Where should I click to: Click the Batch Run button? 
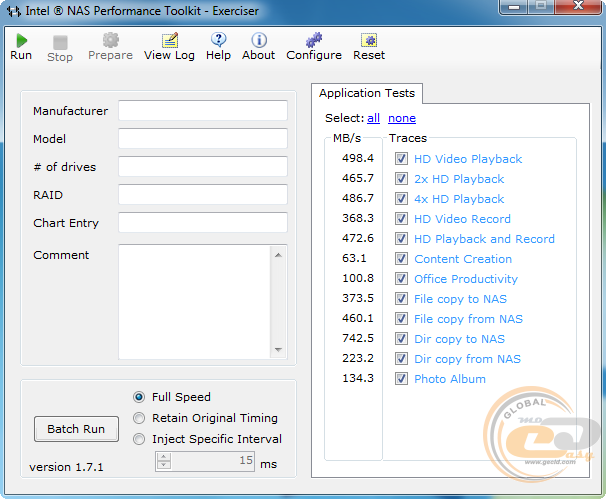point(76,429)
